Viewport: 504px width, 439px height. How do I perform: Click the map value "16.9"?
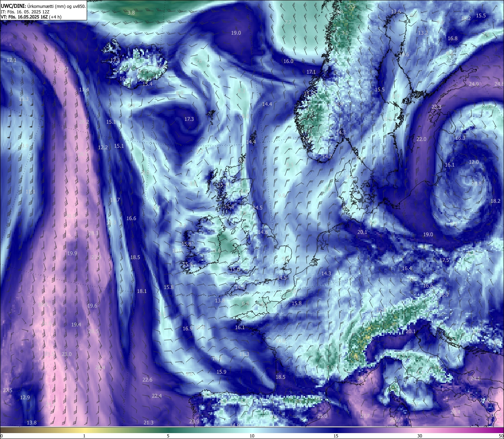[187, 329]
